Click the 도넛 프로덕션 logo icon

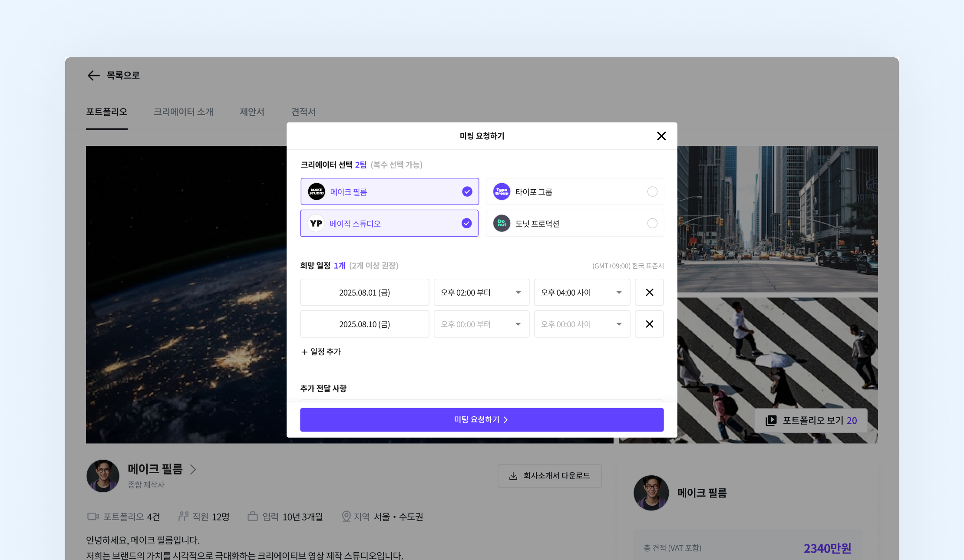pos(502,224)
